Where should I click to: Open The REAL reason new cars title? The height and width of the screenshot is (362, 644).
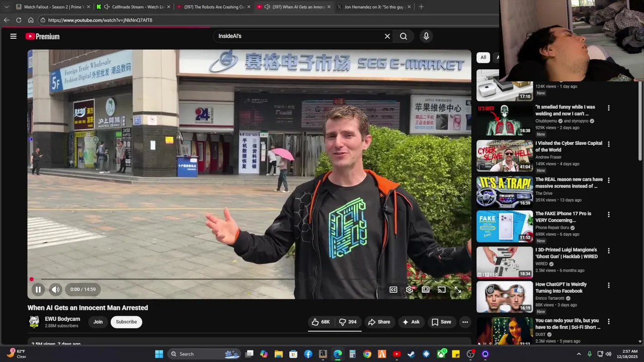click(569, 183)
